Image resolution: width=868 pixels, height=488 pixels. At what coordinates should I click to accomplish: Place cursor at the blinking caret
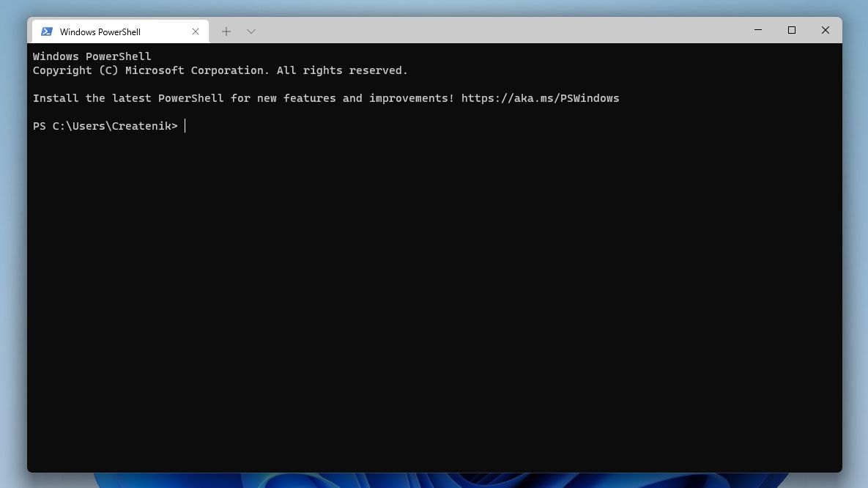pyautogui.click(x=185, y=125)
